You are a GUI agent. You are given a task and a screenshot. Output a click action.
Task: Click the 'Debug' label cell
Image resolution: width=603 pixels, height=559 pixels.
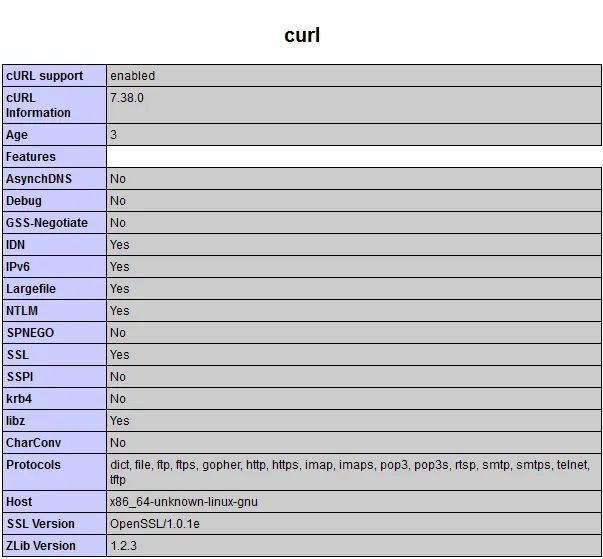pos(55,201)
